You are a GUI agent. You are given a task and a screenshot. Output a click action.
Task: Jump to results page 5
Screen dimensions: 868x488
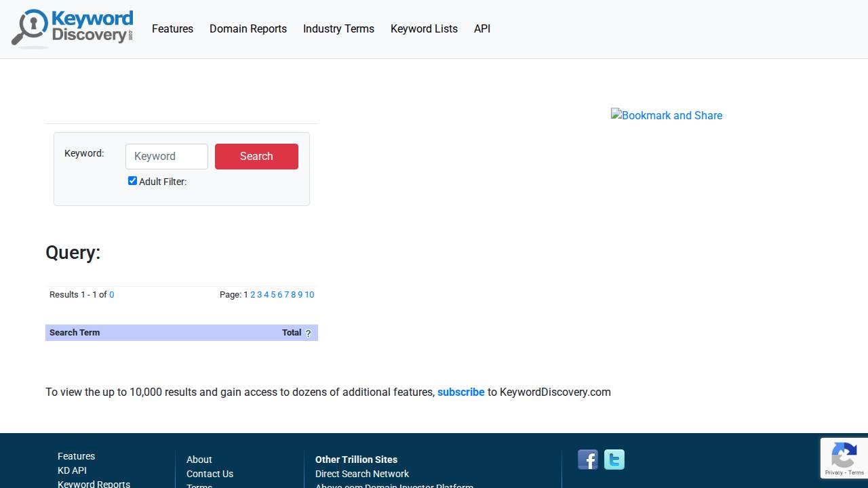273,294
